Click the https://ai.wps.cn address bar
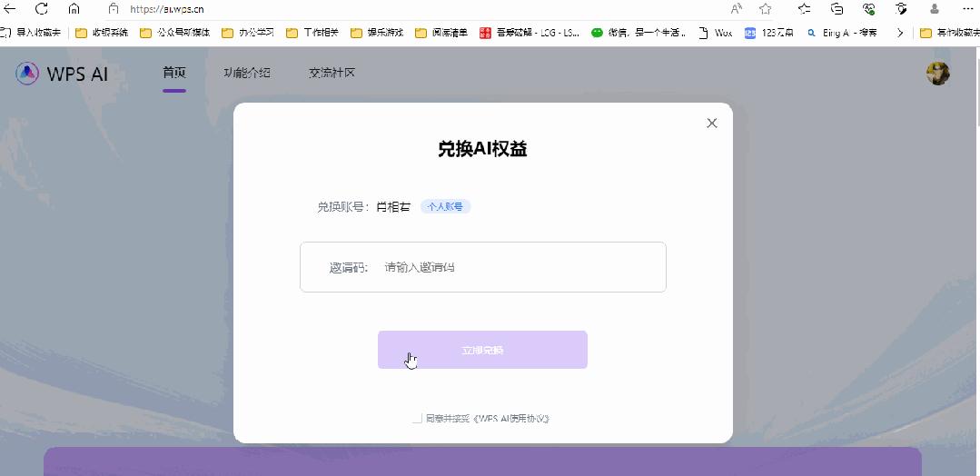 [167, 9]
